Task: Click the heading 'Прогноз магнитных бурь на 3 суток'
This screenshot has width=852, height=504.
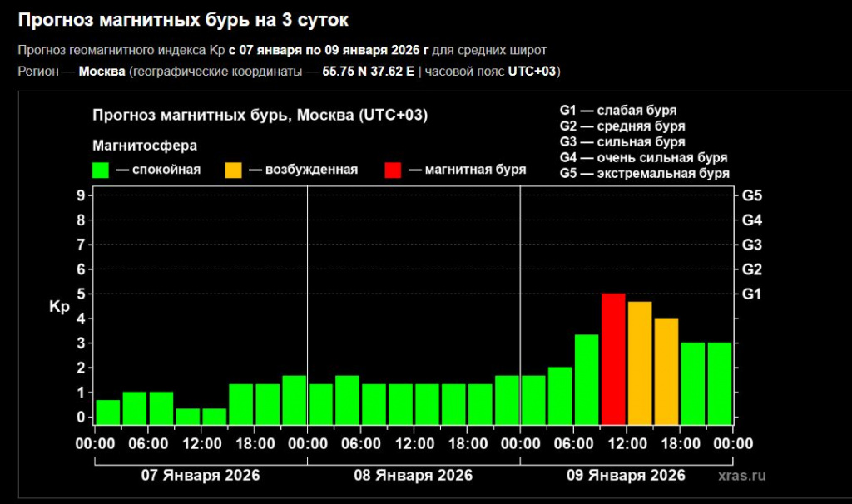Action: click(x=183, y=19)
